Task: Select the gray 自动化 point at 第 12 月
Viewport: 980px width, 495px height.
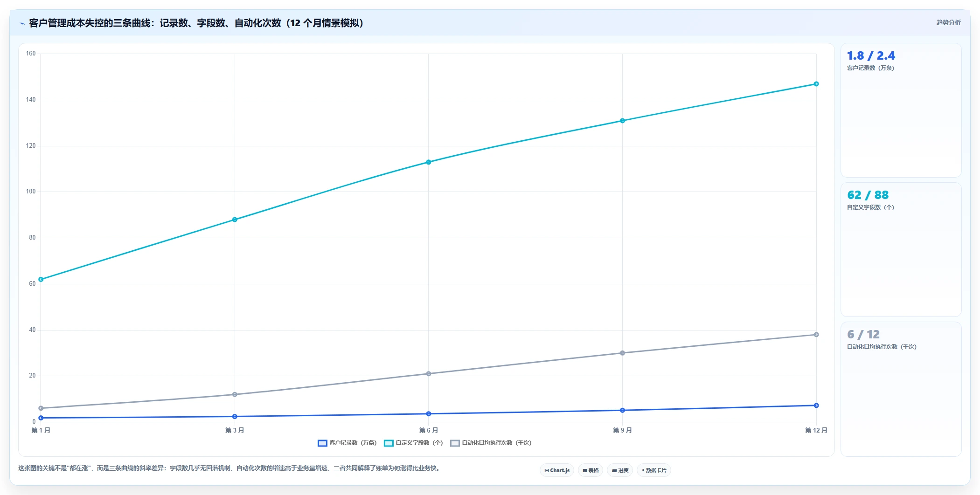Action: (x=816, y=335)
